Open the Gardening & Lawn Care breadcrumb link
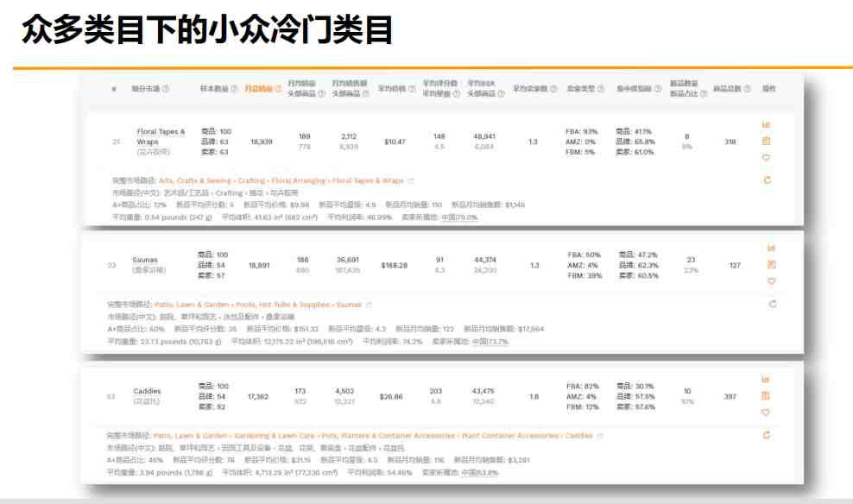The height and width of the screenshot is (504, 853). tap(275, 436)
